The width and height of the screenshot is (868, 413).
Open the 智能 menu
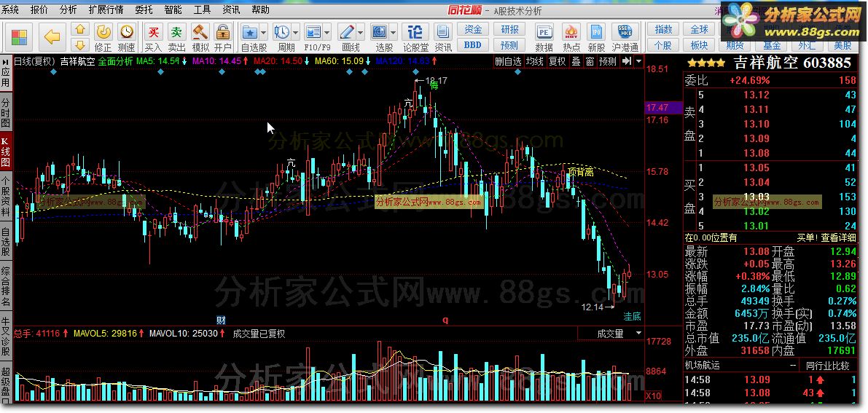coord(173,10)
